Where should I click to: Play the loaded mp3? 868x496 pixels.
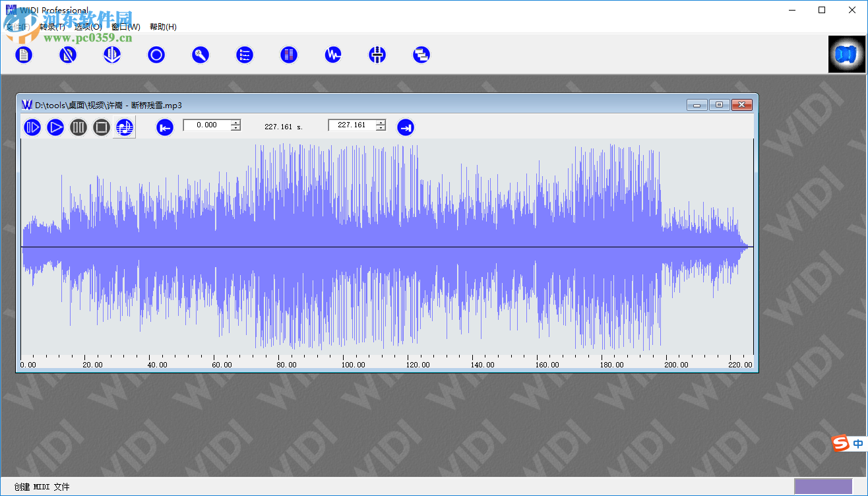[x=55, y=127]
